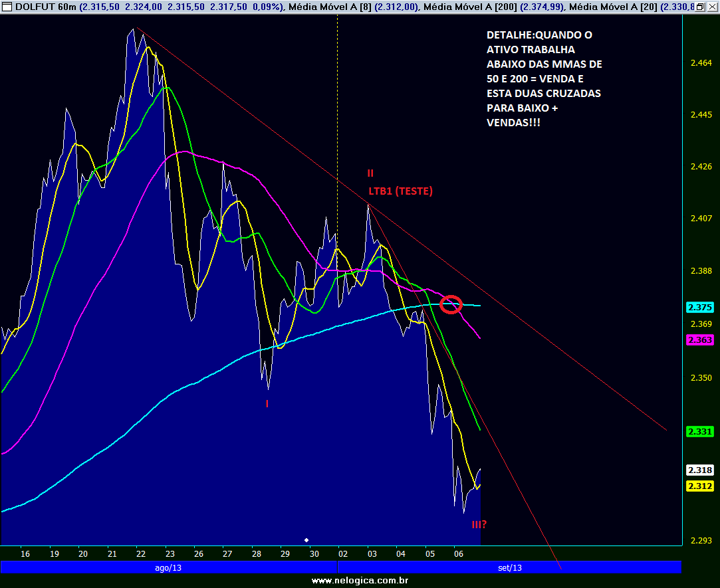Open the www.nelogica.com.br link
Screen dimensions: 720x588
click(x=360, y=581)
